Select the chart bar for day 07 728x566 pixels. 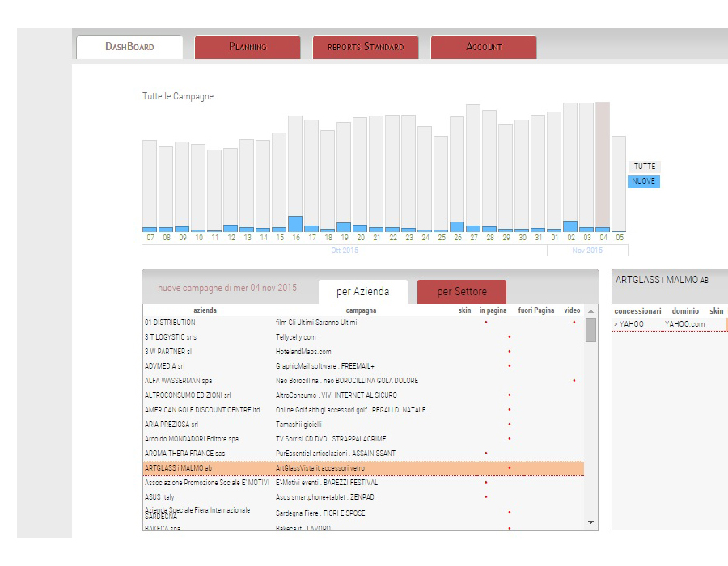coord(150,186)
